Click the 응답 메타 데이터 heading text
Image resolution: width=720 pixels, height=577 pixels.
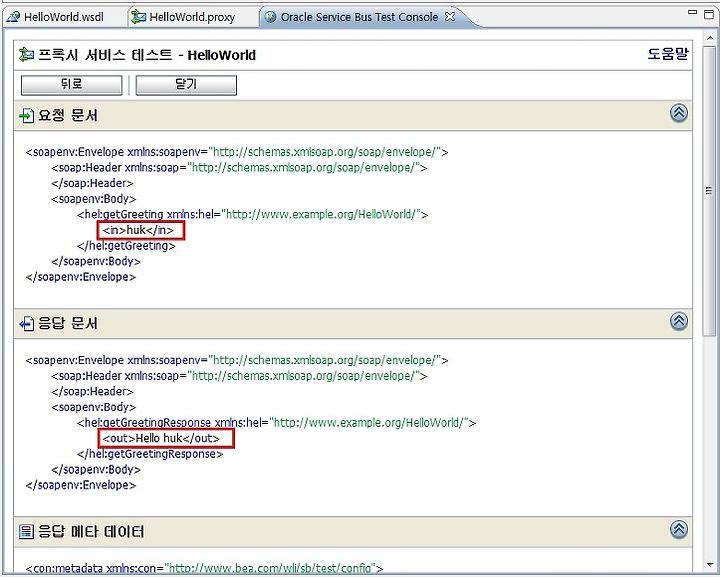91,532
